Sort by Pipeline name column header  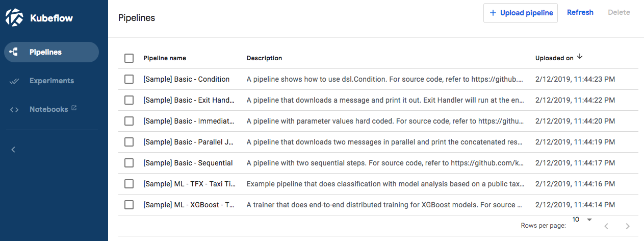pos(165,58)
